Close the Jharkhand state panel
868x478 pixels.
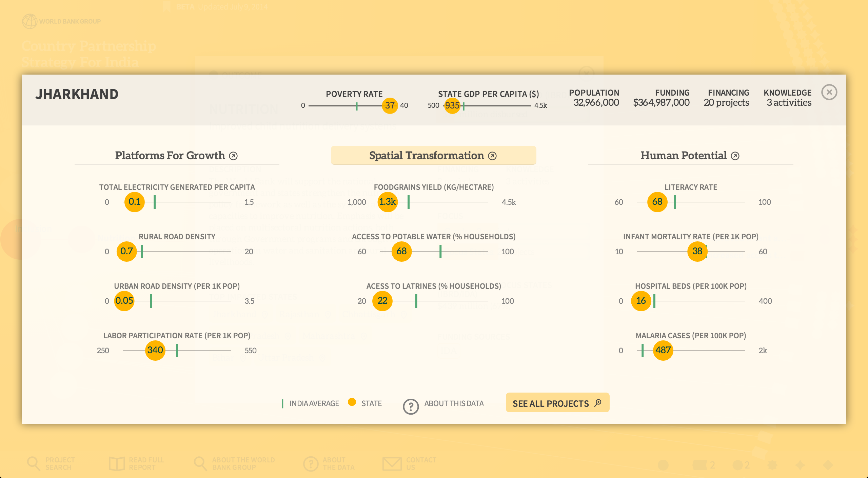[829, 92]
